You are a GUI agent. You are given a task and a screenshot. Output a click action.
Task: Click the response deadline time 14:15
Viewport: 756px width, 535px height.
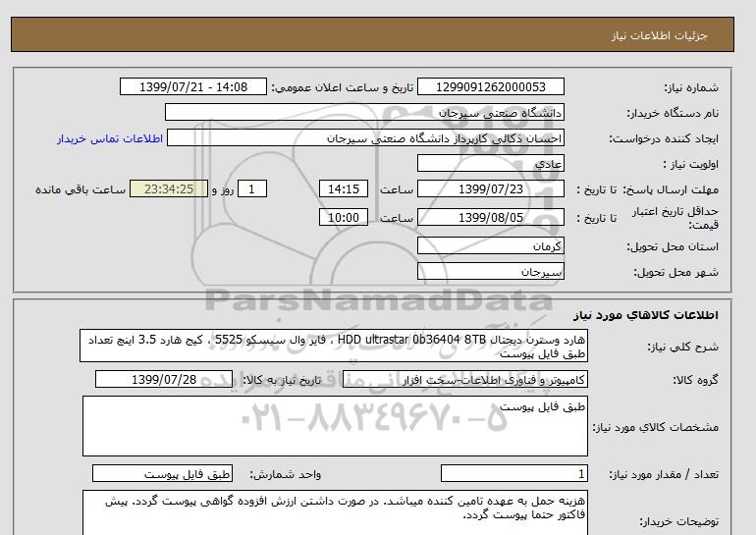344,188
